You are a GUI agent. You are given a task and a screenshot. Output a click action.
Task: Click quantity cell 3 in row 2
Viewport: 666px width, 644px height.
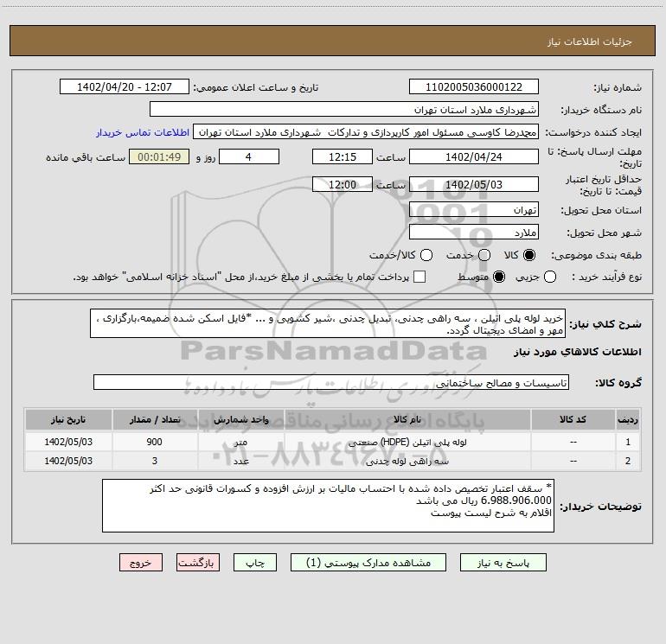[155, 461]
